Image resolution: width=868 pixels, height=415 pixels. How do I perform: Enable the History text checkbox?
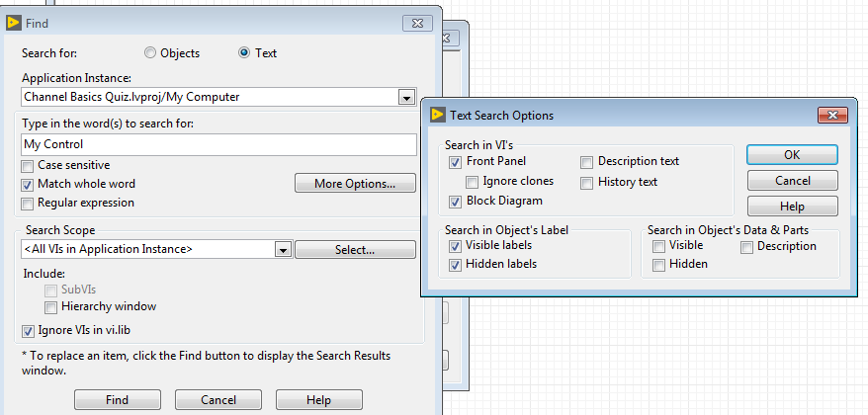coord(587,182)
